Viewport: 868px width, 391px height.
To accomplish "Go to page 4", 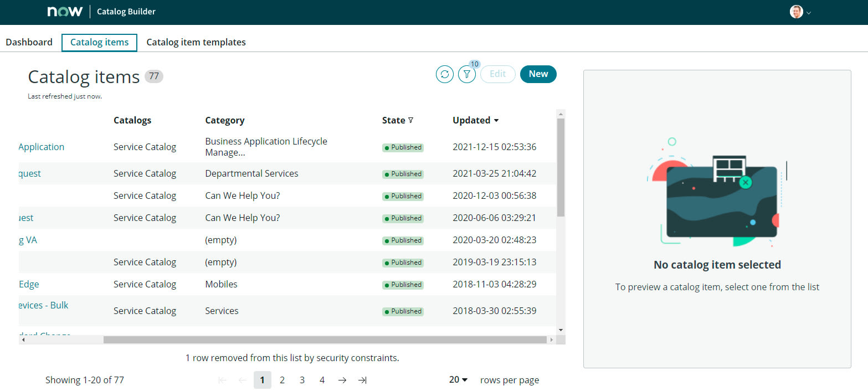I will 322,380.
